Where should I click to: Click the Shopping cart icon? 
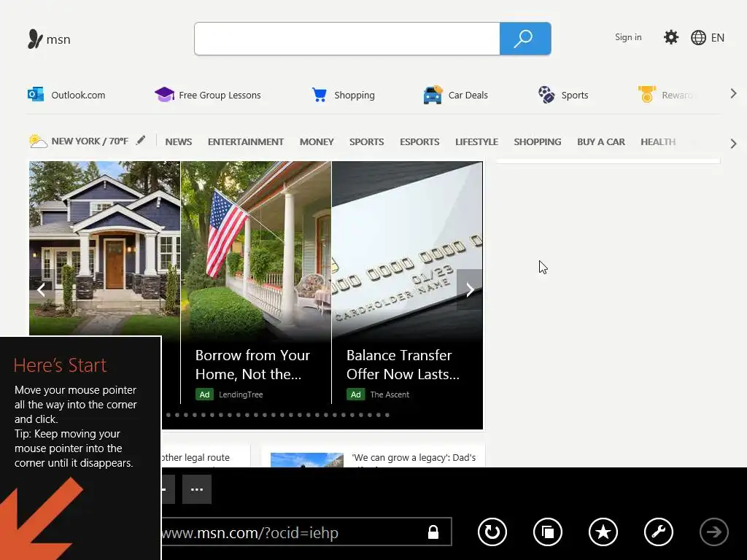click(x=320, y=95)
